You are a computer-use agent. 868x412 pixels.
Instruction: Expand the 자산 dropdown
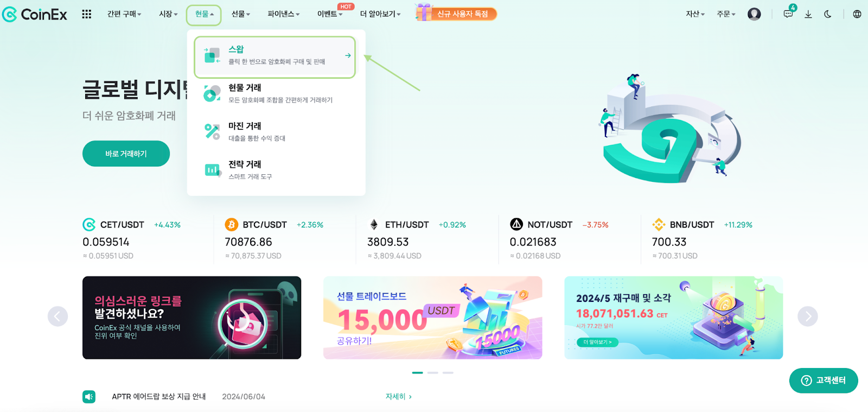695,14
